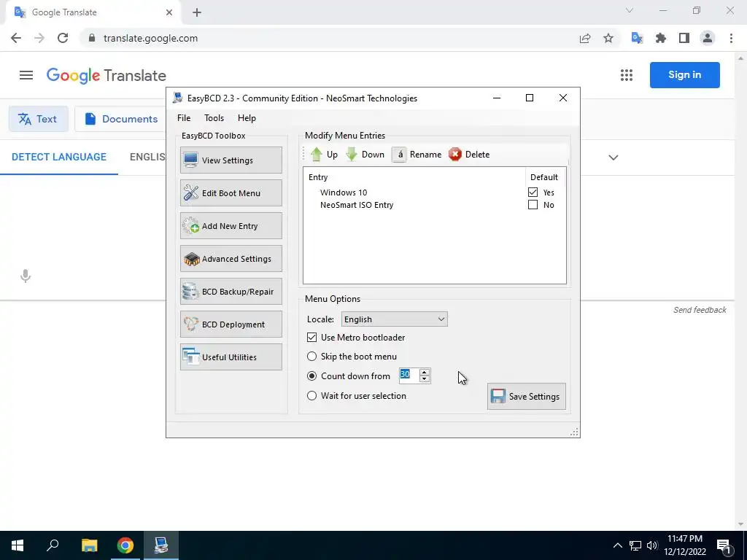Image resolution: width=747 pixels, height=560 pixels.
Task: Move selected entry Up
Action: tap(324, 155)
